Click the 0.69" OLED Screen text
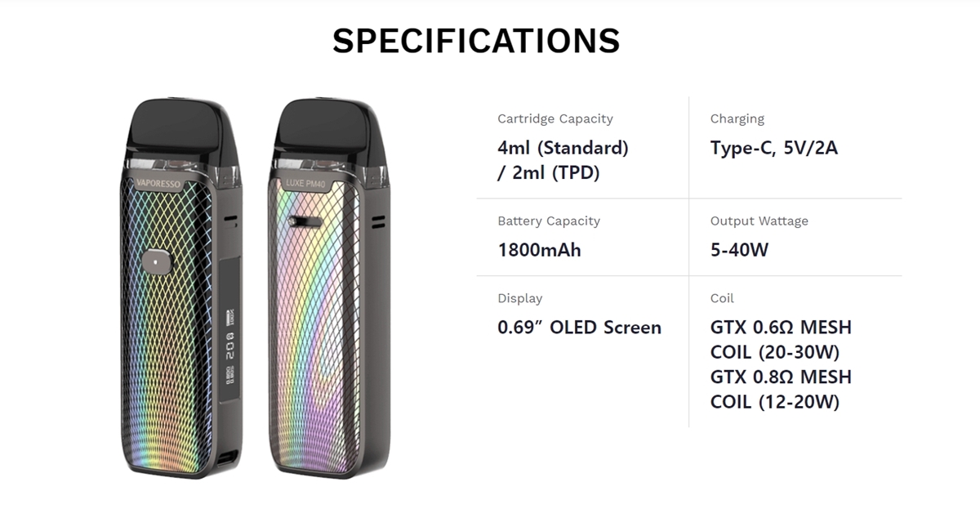Screen dimensions: 980x509 coord(579,328)
